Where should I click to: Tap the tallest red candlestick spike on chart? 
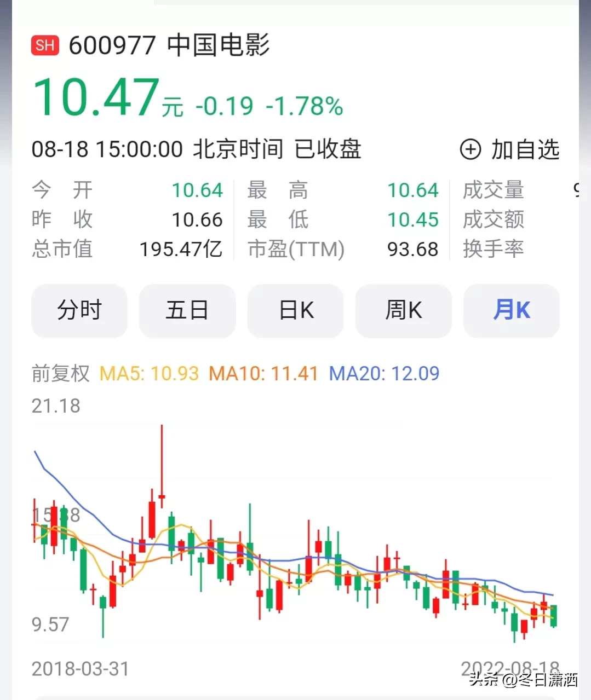162,465
